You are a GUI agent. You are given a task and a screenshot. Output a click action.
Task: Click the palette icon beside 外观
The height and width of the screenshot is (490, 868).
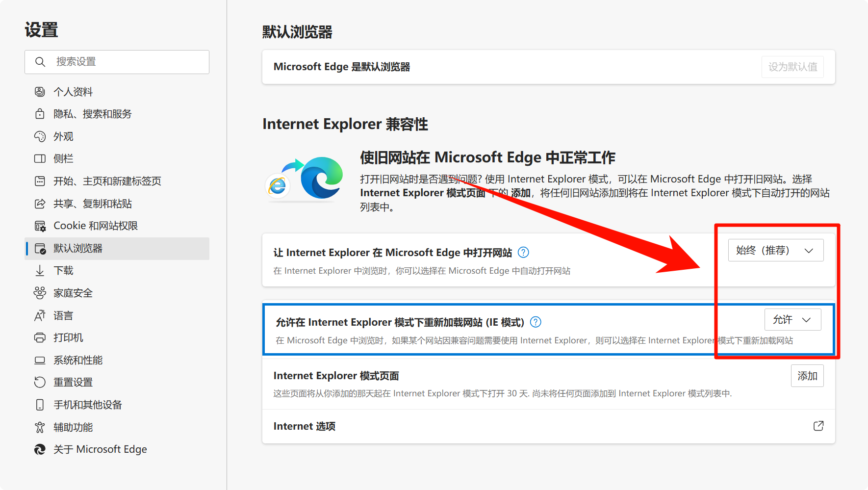pyautogui.click(x=40, y=136)
